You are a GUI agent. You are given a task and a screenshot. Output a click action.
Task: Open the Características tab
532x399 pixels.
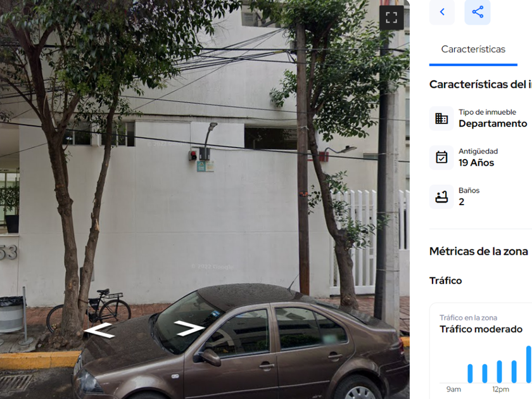[x=473, y=49]
